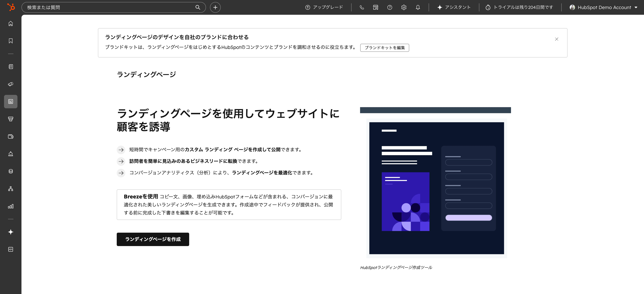Open the Sales funnel icon in sidebar

click(x=11, y=119)
